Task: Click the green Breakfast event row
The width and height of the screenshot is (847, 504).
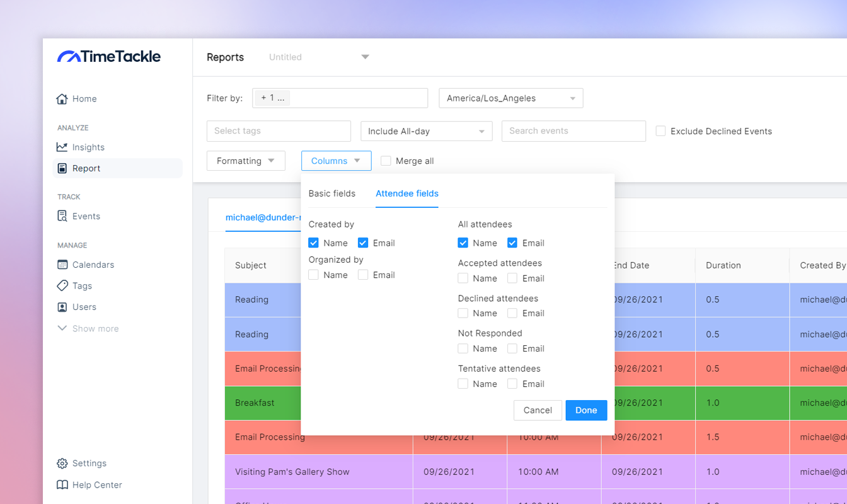Action: click(536, 403)
